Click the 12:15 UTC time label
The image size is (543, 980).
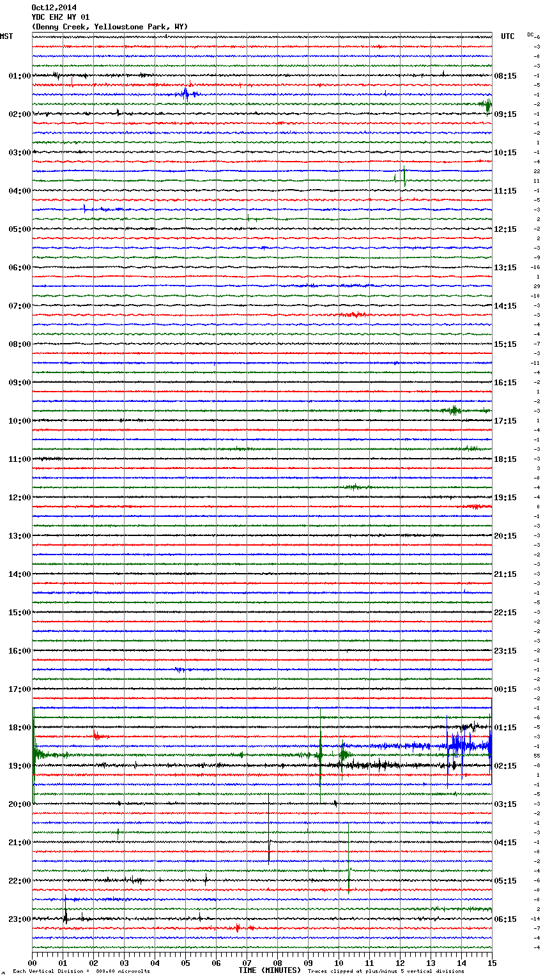(505, 229)
